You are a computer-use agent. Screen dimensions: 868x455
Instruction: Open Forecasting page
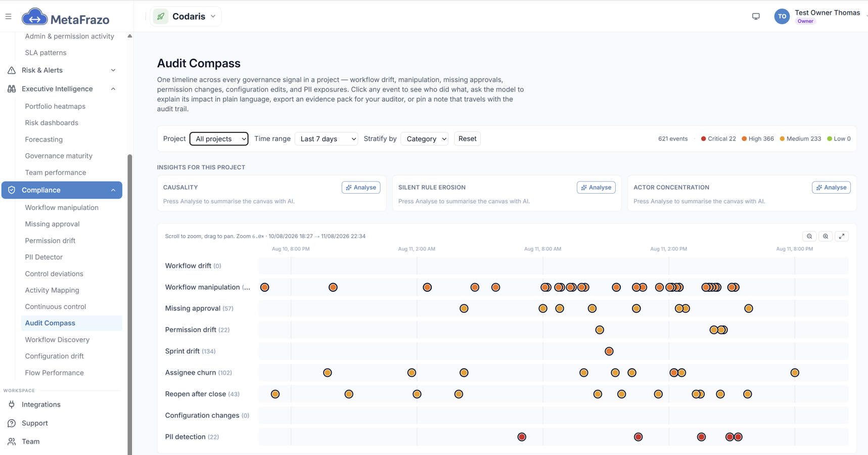click(x=44, y=140)
